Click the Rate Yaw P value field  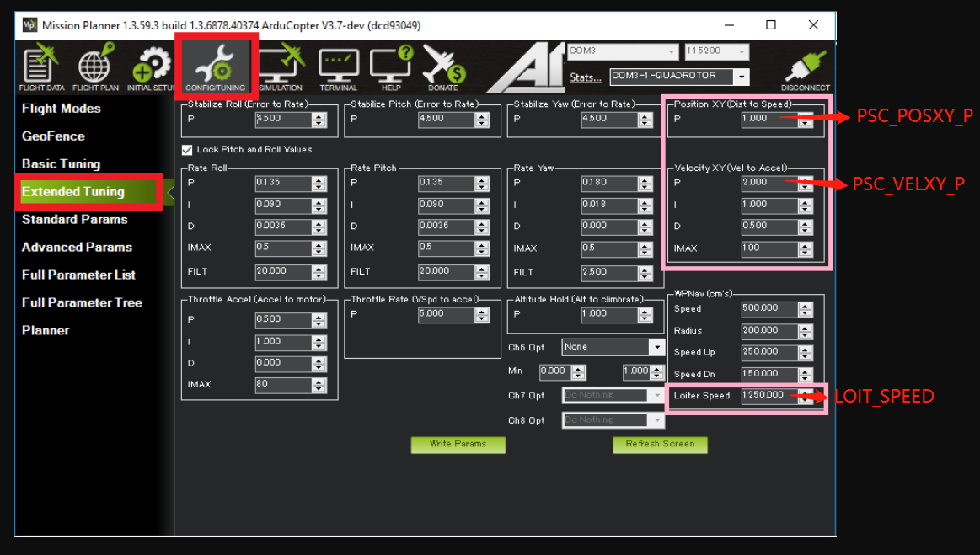point(609,183)
